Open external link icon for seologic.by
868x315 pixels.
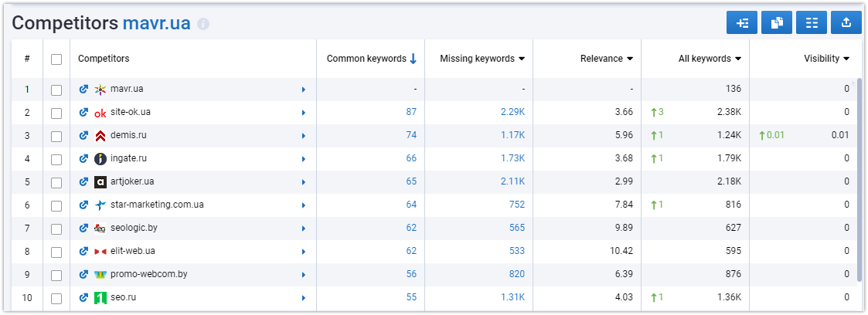[x=83, y=228]
